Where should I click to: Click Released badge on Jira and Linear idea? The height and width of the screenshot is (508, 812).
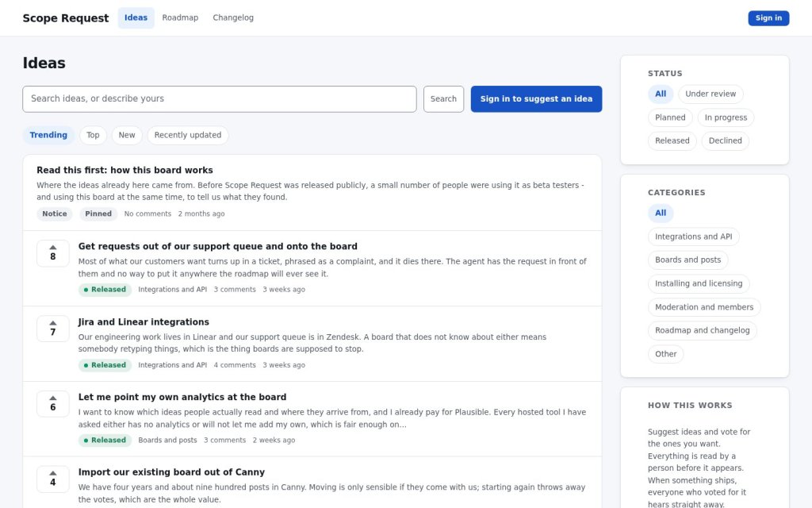[x=105, y=365]
